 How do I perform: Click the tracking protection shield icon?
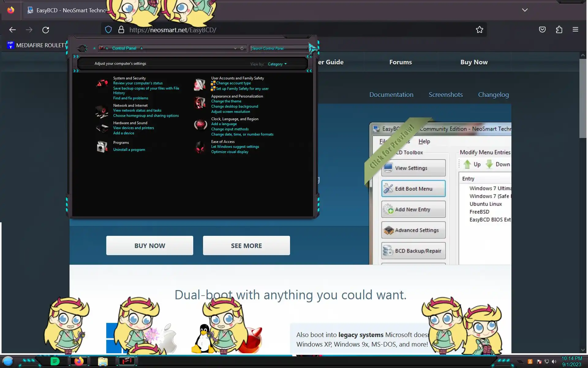pos(108,30)
